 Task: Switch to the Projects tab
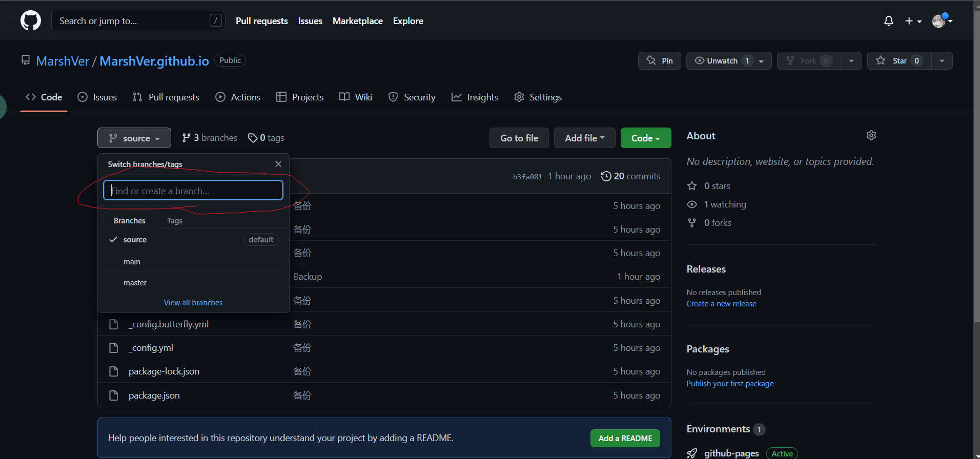(x=300, y=97)
